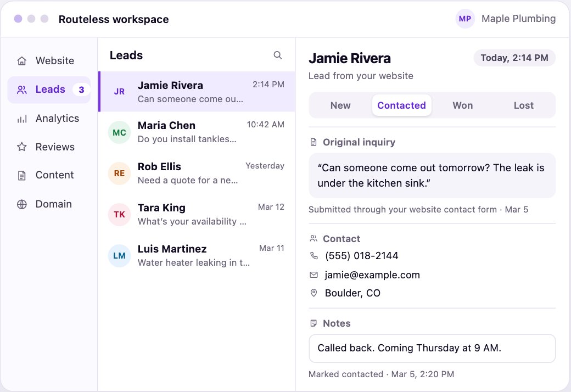The height and width of the screenshot is (392, 571).
Task: Click the Content document icon
Action: coord(22,176)
